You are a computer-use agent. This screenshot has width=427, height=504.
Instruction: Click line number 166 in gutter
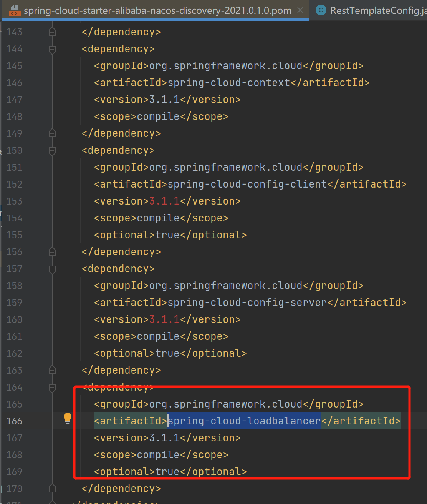14,421
